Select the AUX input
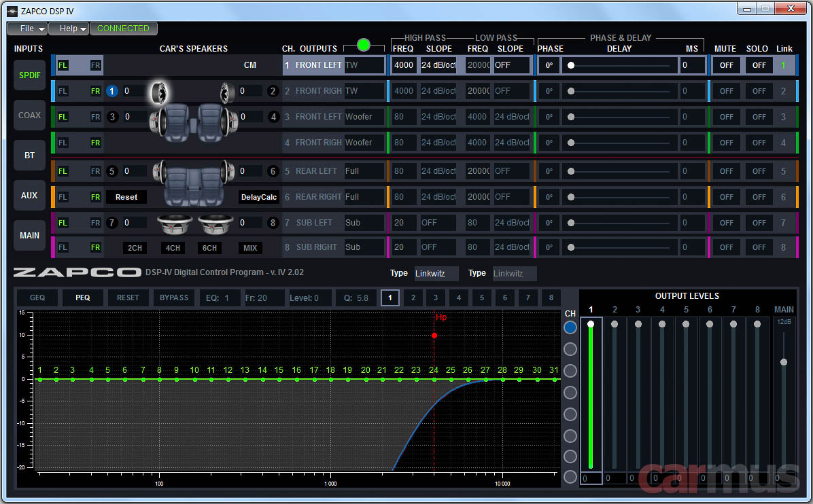This screenshot has height=504, width=813. click(29, 195)
